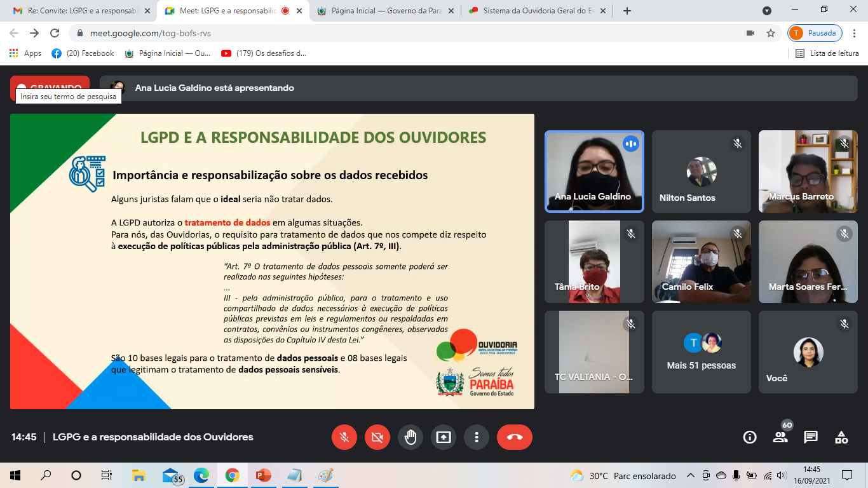Bookmark this page with star icon
The image size is (868, 488).
point(770,33)
